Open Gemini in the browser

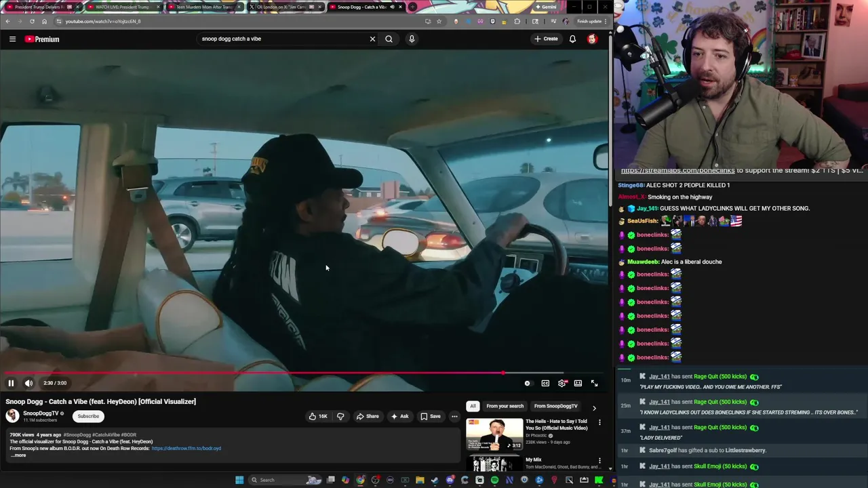click(x=546, y=7)
